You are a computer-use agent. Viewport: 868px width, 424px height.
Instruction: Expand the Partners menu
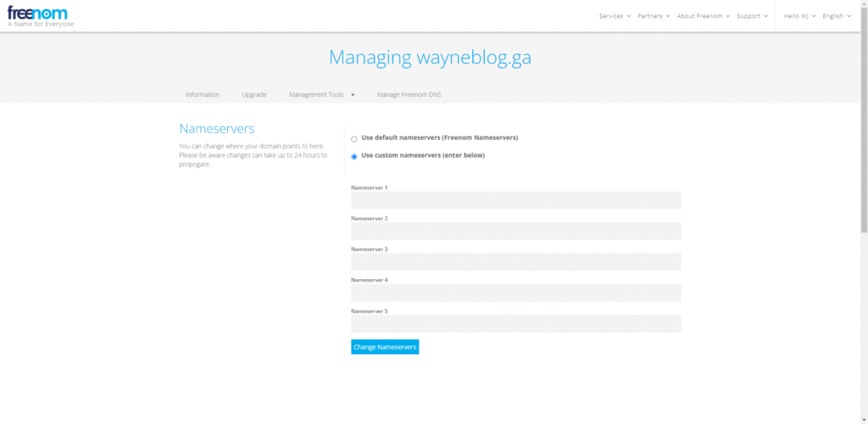tap(654, 16)
